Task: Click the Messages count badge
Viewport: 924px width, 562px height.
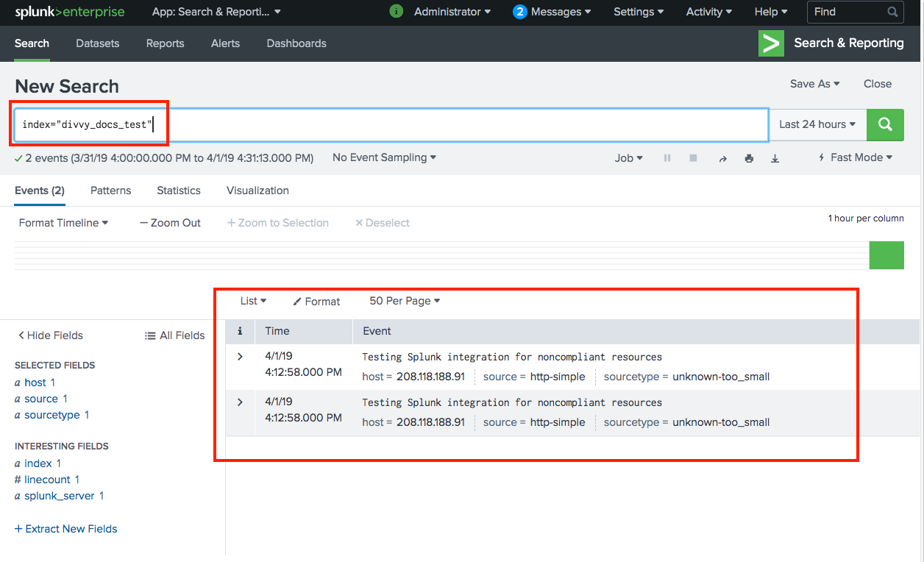Action: (520, 12)
